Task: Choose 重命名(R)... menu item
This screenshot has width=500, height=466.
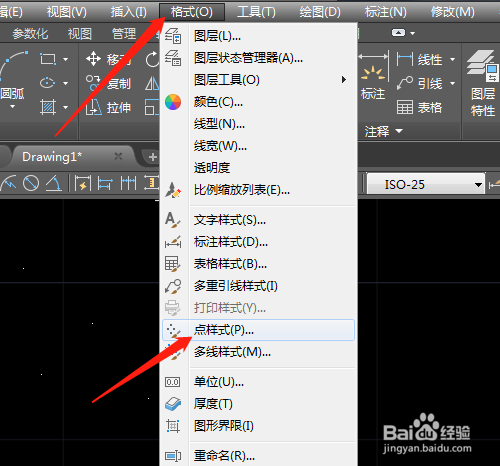Action: click(x=258, y=456)
